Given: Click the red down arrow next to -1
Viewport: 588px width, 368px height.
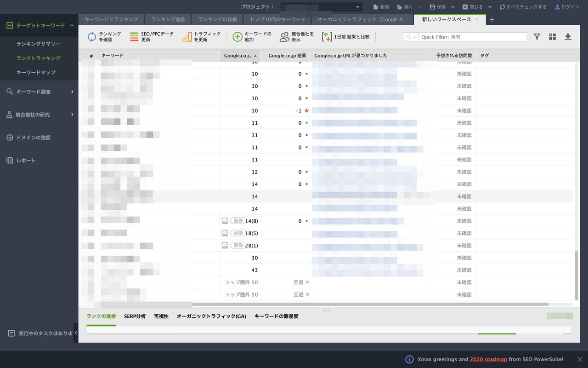Looking at the screenshot, I should (306, 110).
